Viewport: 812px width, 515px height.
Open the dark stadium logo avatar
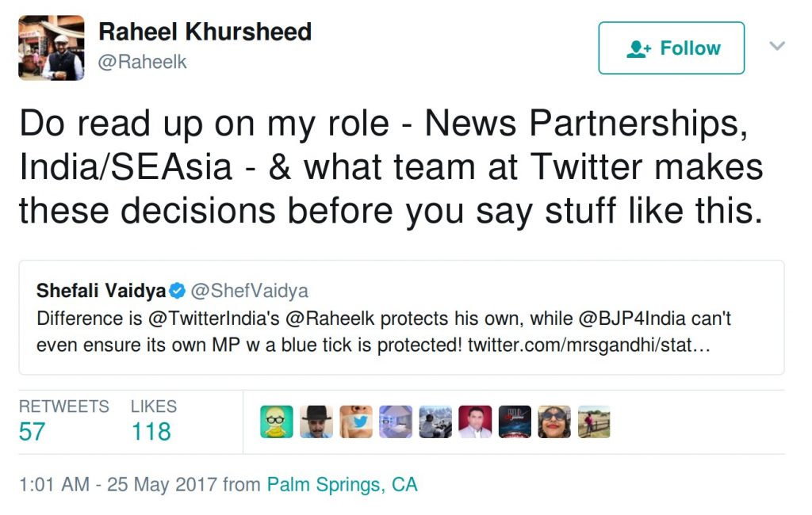coord(515,422)
